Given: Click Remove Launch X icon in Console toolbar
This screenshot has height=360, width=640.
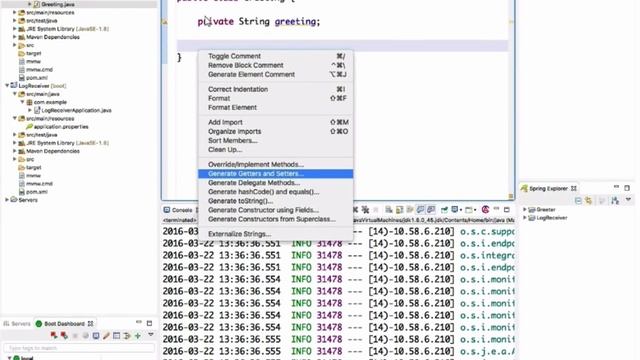Looking at the screenshot, I should (355, 210).
